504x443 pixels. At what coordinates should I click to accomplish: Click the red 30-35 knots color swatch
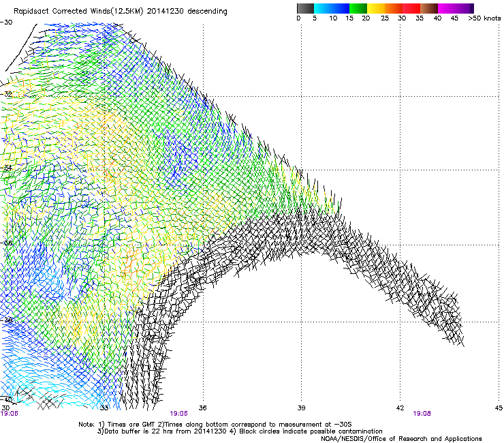pos(411,8)
